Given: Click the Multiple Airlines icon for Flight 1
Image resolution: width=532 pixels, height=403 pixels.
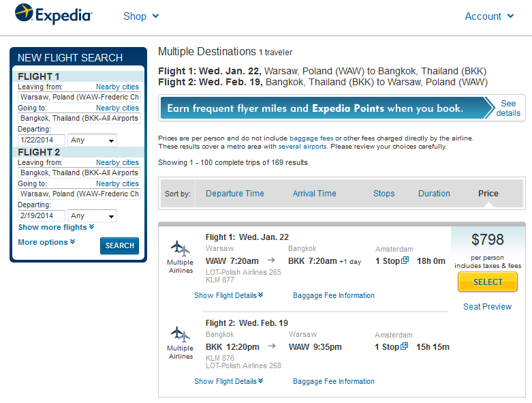Looking at the screenshot, I should [181, 248].
